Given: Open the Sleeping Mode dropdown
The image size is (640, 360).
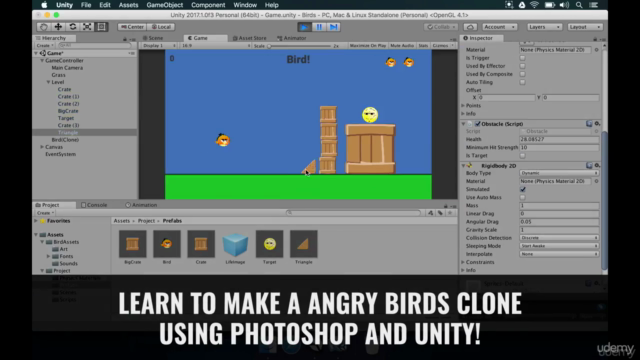Looking at the screenshot, I should (559, 246).
